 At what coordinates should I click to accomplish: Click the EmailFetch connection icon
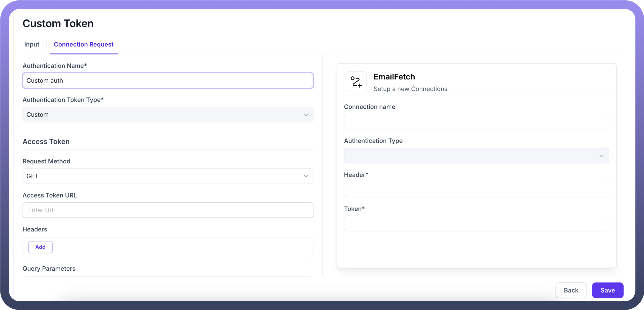pyautogui.click(x=356, y=82)
